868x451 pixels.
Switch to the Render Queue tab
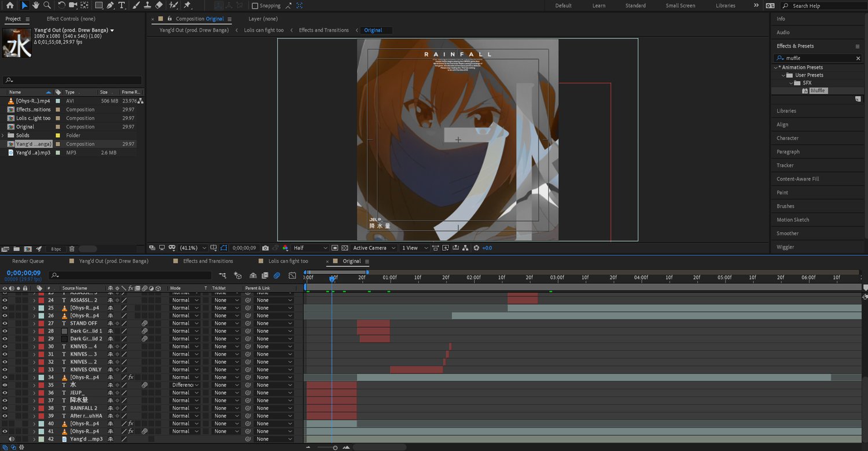[x=28, y=261]
